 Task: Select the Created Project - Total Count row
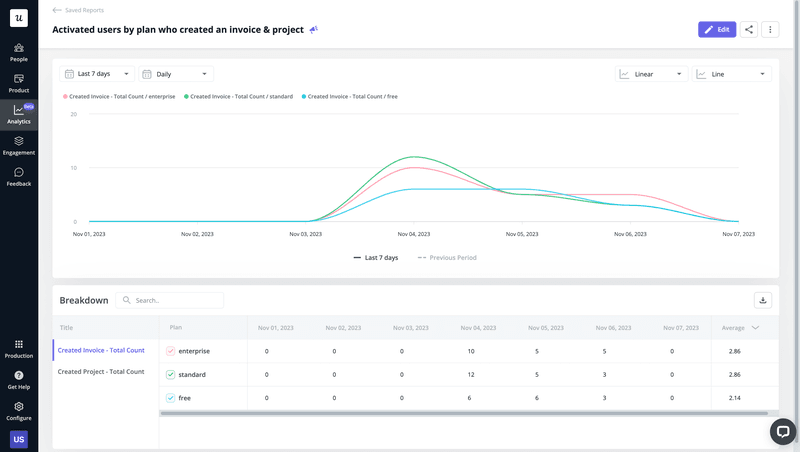click(101, 372)
